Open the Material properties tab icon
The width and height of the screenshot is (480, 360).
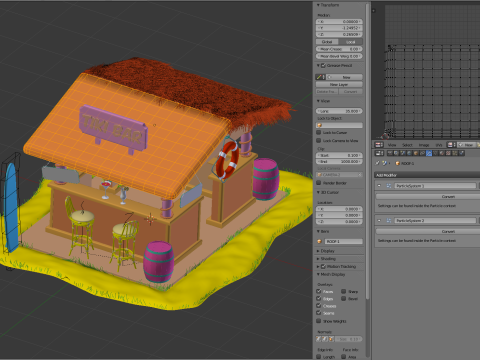pos(442,153)
